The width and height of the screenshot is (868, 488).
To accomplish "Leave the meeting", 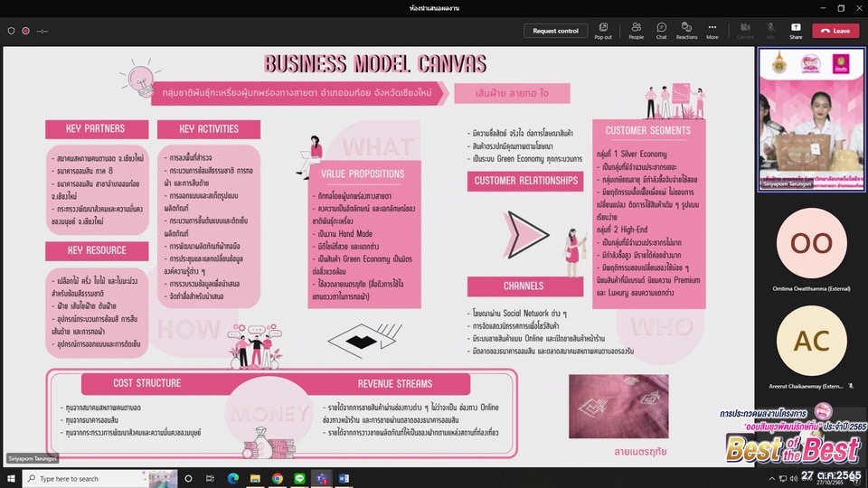I will [x=835, y=31].
